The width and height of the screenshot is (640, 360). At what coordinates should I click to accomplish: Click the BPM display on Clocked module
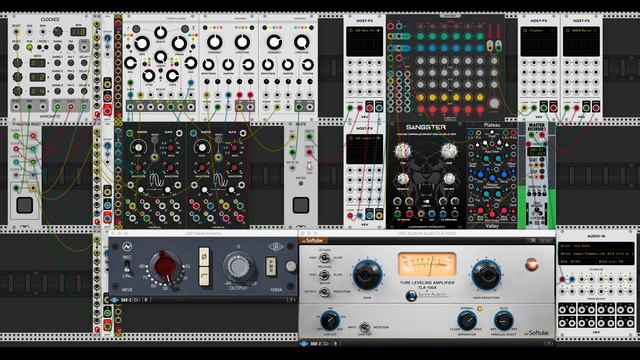(78, 32)
